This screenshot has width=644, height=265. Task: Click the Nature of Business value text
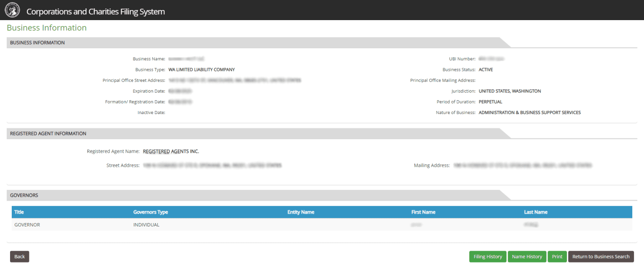[530, 113]
